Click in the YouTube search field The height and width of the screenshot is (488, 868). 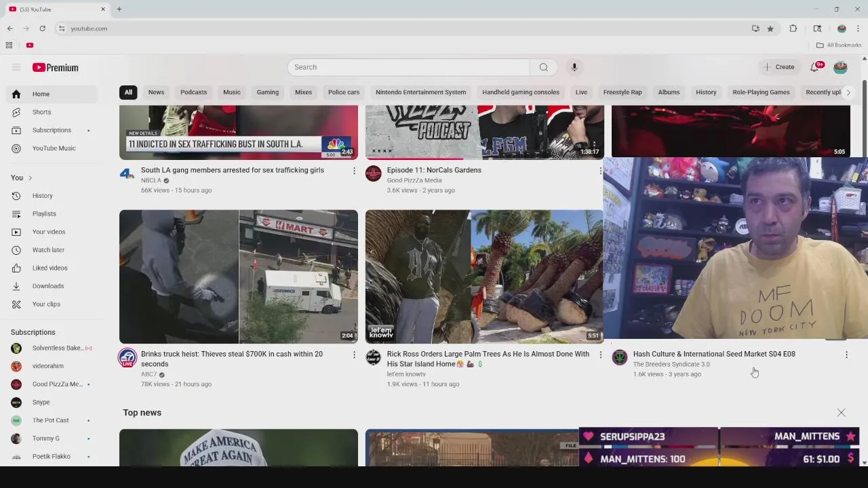(x=408, y=67)
